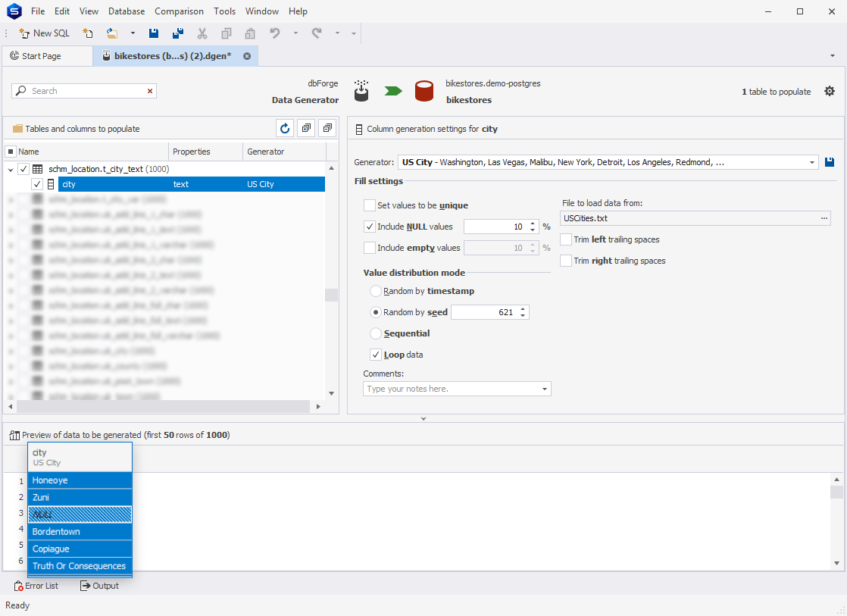Viewport: 847px width, 616px height.
Task: Select the Honeoye preview cell
Action: pyautogui.click(x=80, y=480)
